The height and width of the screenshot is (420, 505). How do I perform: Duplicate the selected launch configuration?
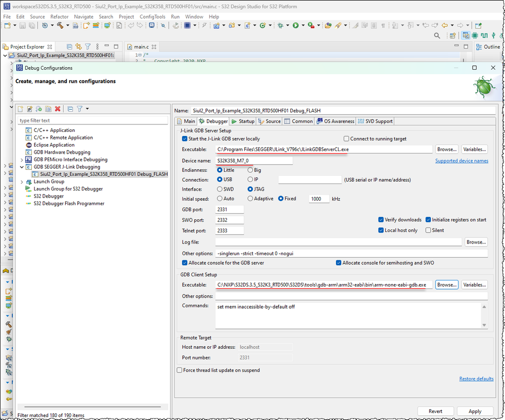coord(48,109)
